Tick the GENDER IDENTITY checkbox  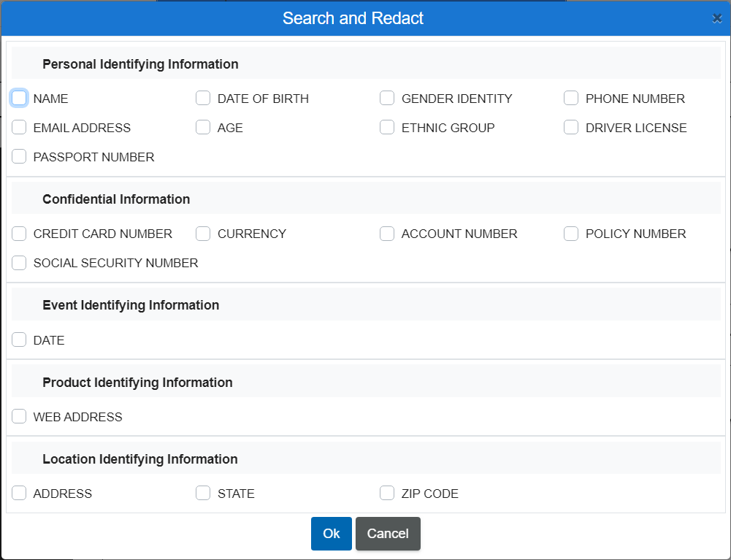pos(387,99)
